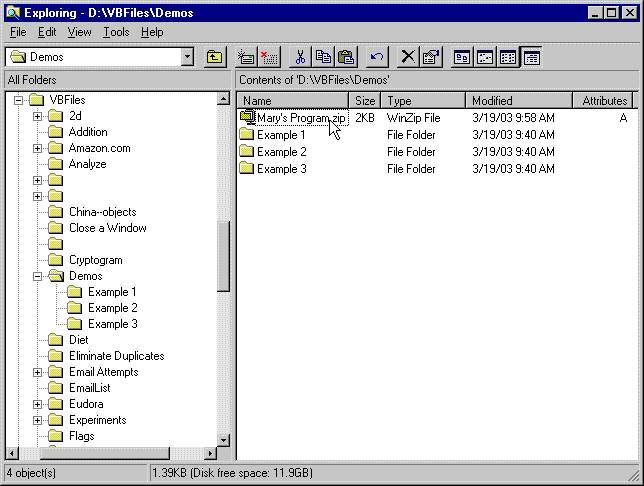The image size is (644, 486).
Task: Select the China--objects folder
Action: [x=103, y=212]
